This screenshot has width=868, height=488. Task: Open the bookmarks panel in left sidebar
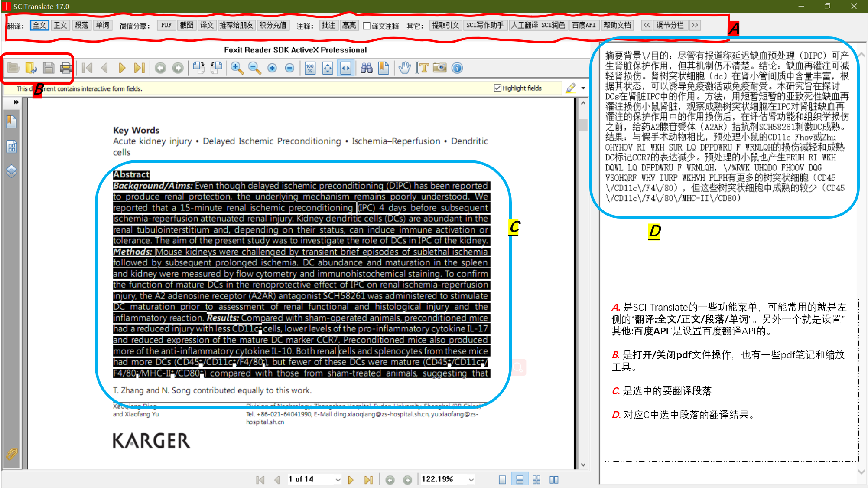point(12,122)
